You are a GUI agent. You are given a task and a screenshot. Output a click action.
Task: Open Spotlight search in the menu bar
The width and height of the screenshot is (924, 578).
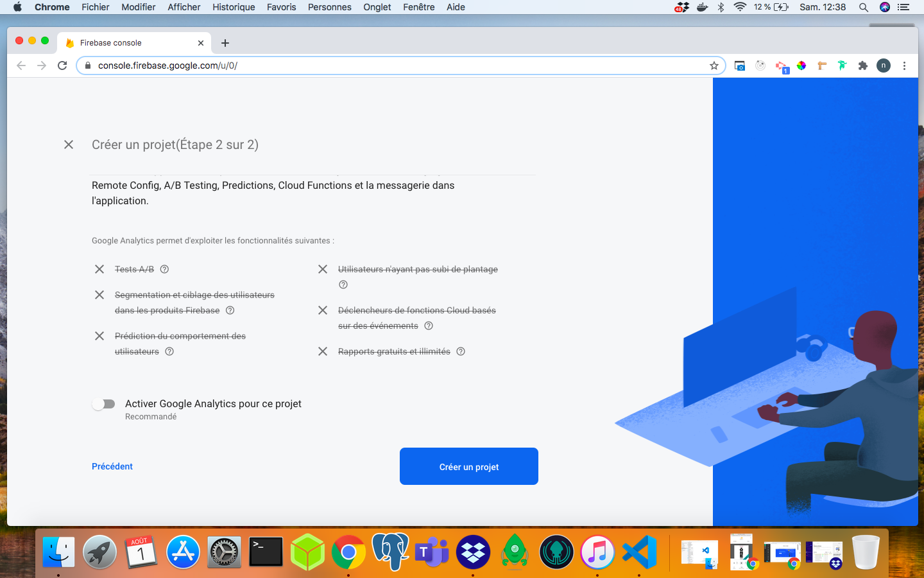point(864,7)
